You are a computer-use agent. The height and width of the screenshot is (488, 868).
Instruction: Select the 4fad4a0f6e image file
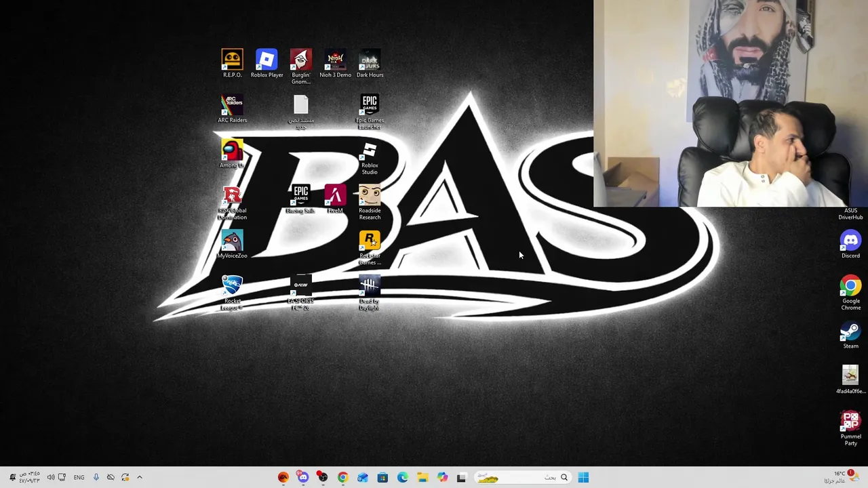[850, 380]
